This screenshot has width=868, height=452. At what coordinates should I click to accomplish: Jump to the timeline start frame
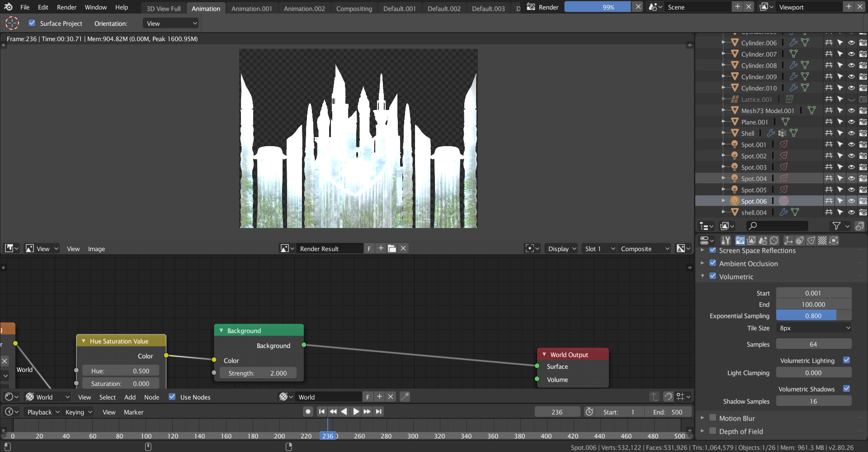point(321,412)
